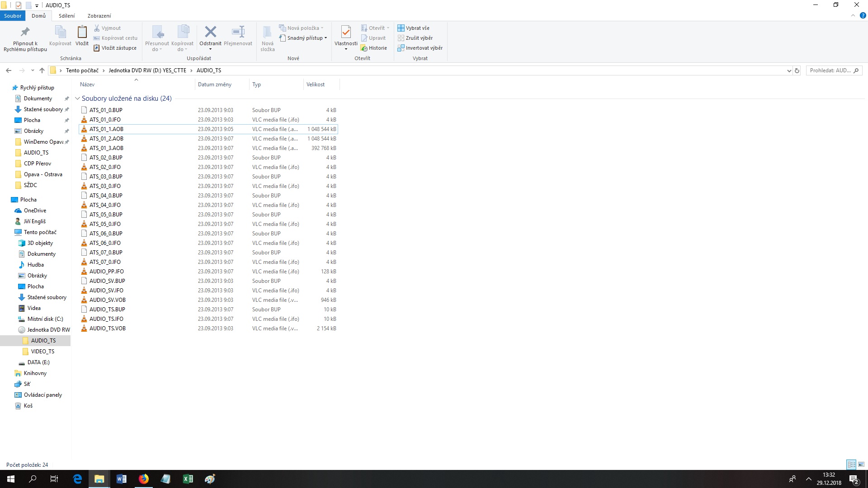Screen dimensions: 868x488
Task: Open VIDEO_TS folder in tree
Action: 42,352
